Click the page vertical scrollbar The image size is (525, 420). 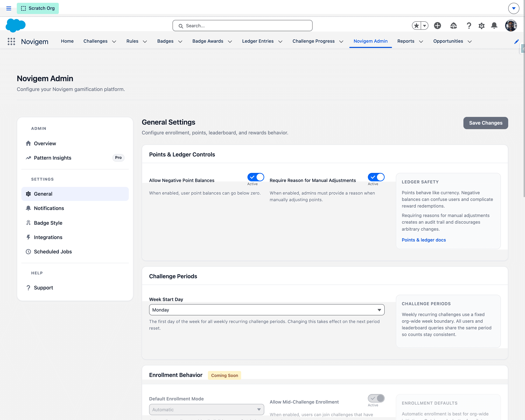coord(524,99)
